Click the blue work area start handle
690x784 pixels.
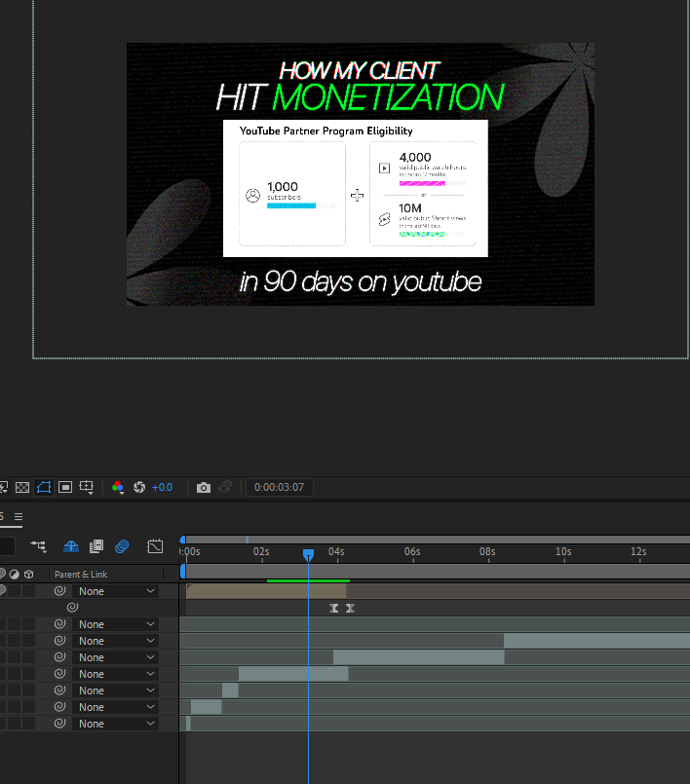tap(182, 571)
